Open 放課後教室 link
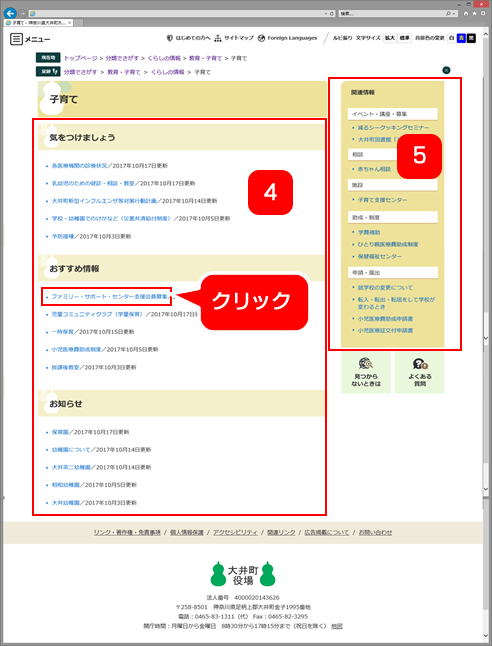This screenshot has width=492, height=646. [x=65, y=367]
